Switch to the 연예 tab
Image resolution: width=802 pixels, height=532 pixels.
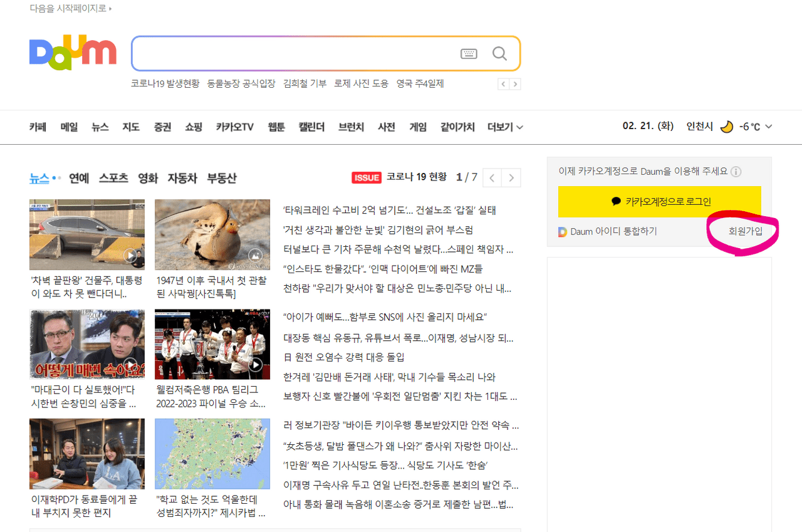pyautogui.click(x=79, y=178)
